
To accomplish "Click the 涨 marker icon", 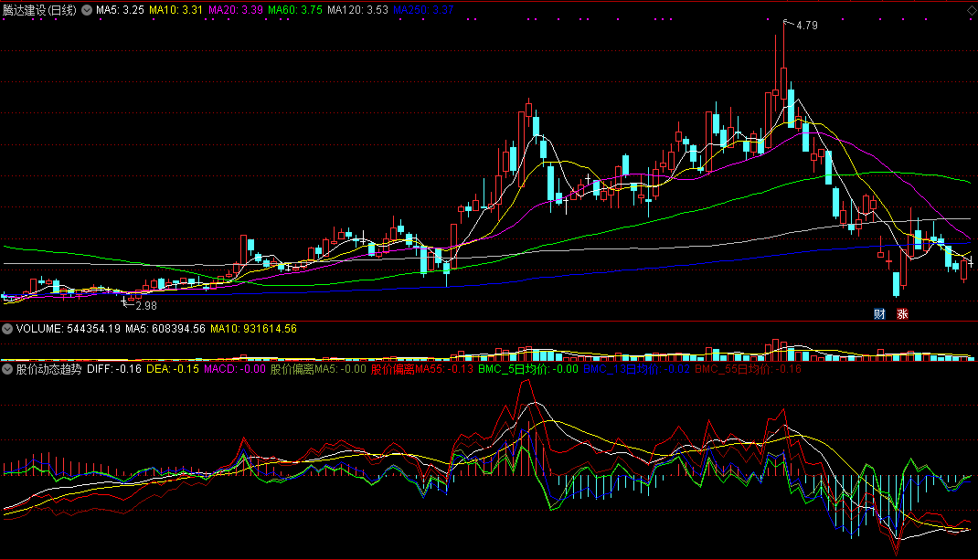I will (902, 313).
